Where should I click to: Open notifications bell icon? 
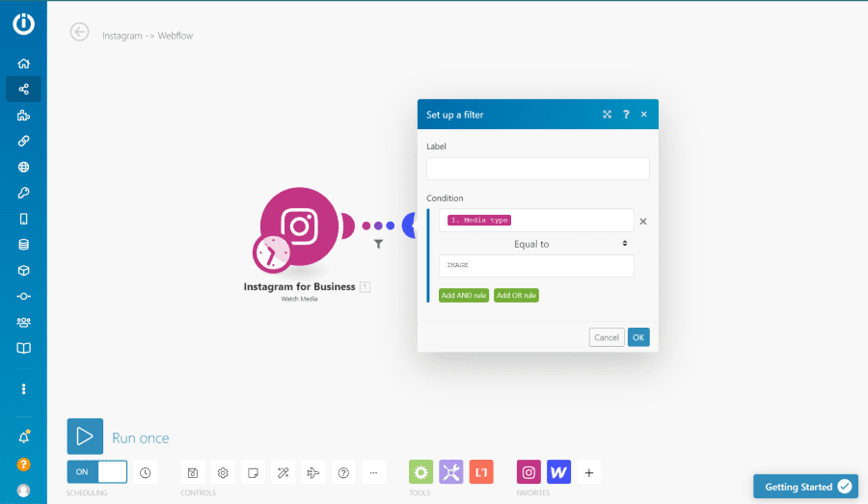click(x=23, y=438)
